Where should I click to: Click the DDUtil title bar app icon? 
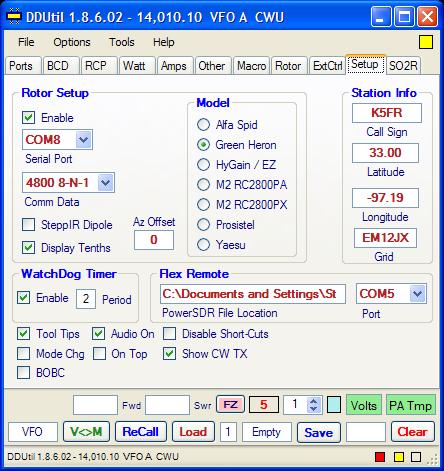click(14, 17)
